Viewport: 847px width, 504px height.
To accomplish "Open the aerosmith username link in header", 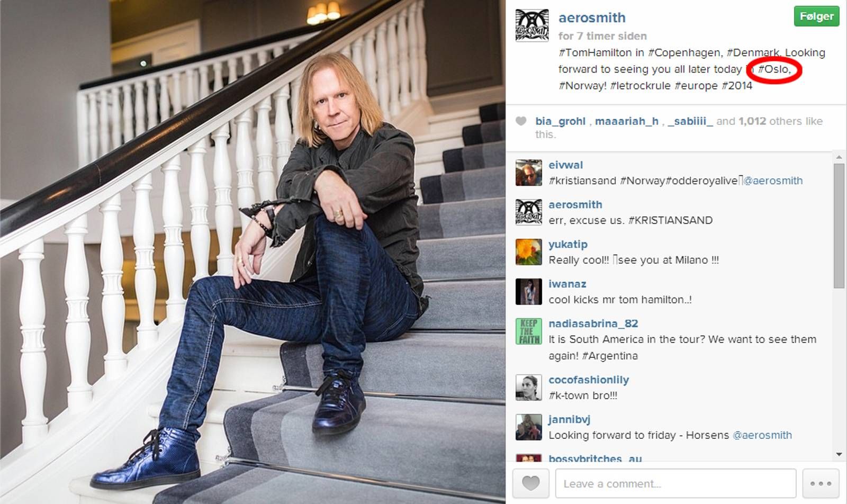I will [x=592, y=17].
